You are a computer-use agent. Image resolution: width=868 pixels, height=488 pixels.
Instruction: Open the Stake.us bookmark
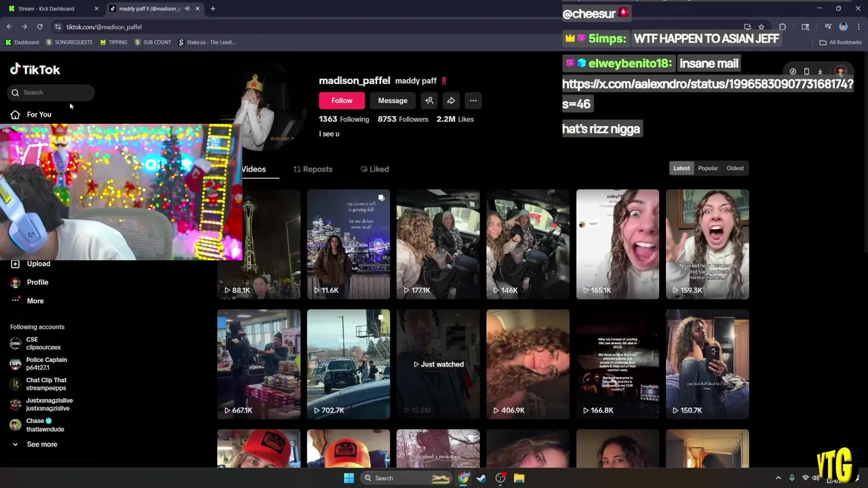[207, 42]
